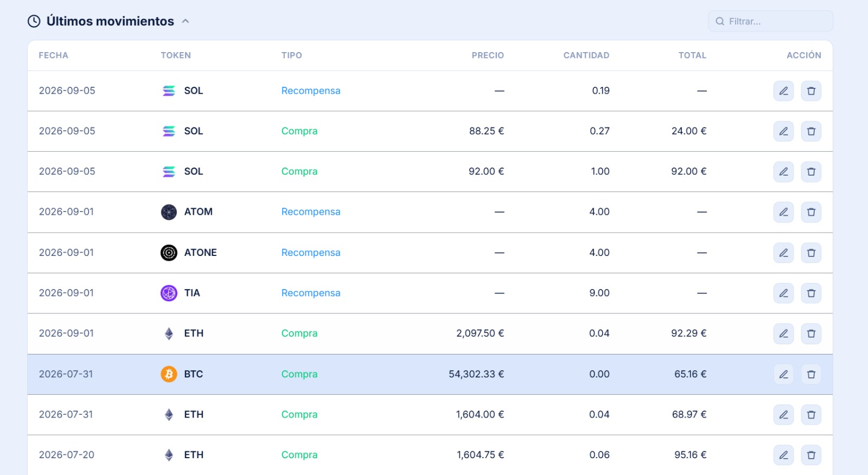
Task: Select the quantity "9.00" in the TIA row
Action: pyautogui.click(x=599, y=293)
